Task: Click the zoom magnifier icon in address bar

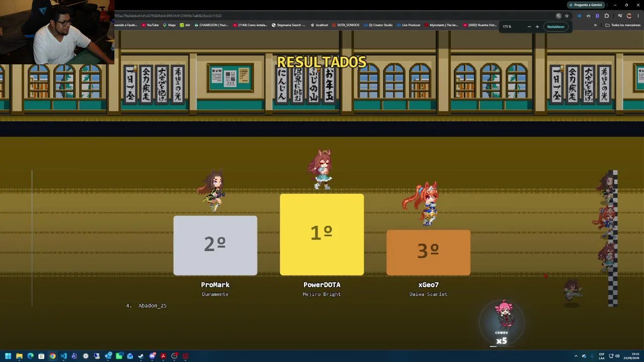Action: click(558, 16)
